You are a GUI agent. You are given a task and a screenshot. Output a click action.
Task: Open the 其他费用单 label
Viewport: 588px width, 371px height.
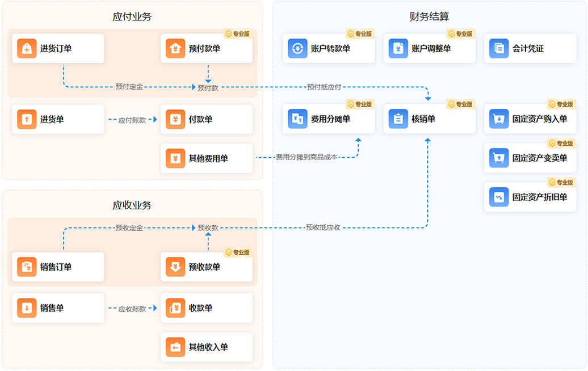click(x=208, y=158)
